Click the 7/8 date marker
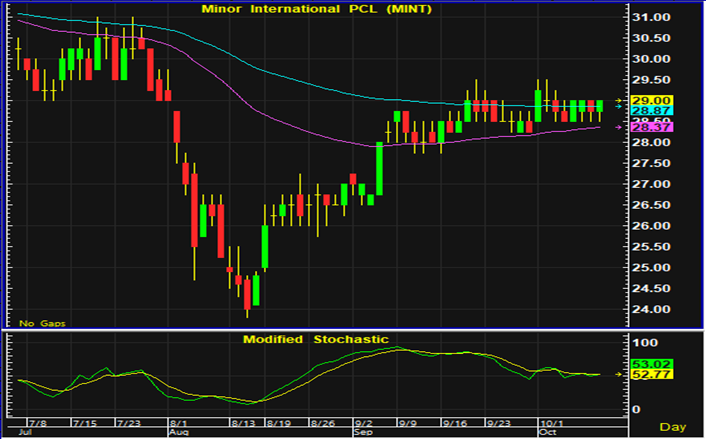Screen dimensions: 706x439 [38, 424]
